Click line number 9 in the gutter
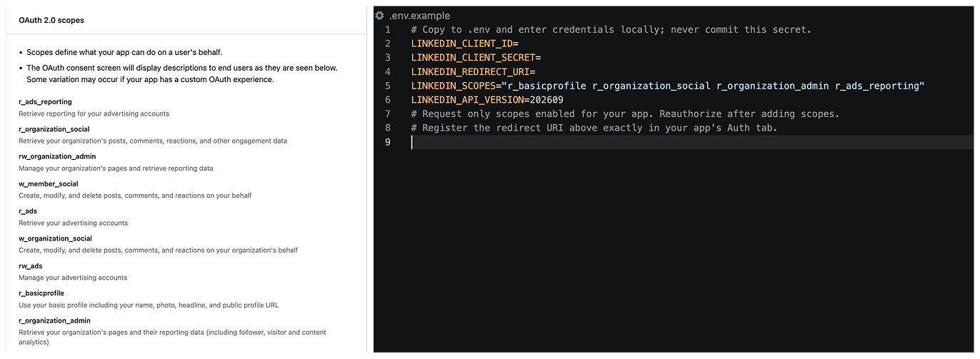The width and height of the screenshot is (980, 359). pos(388,142)
